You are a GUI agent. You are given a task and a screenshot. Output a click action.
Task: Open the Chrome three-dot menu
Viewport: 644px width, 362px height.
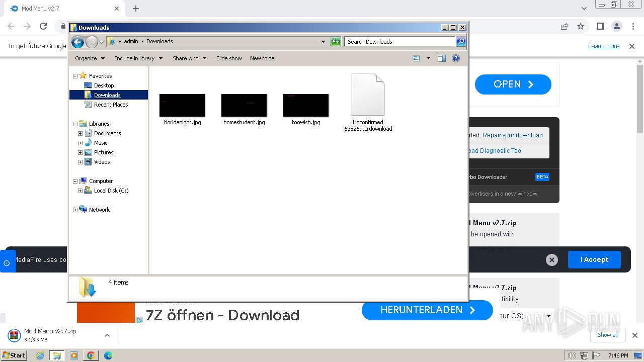pyautogui.click(x=632, y=26)
